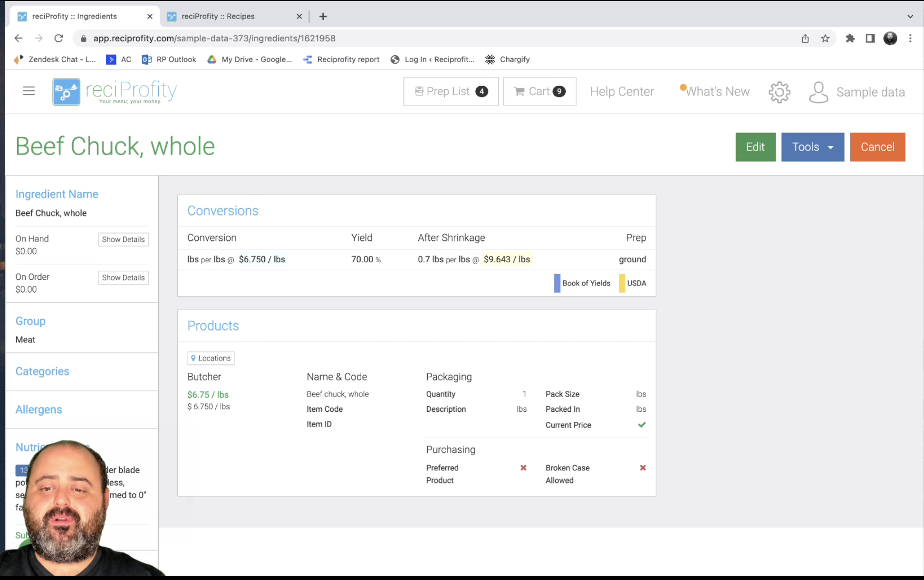Toggle the Preferred Product red X
The image size is (924, 580).
[523, 468]
